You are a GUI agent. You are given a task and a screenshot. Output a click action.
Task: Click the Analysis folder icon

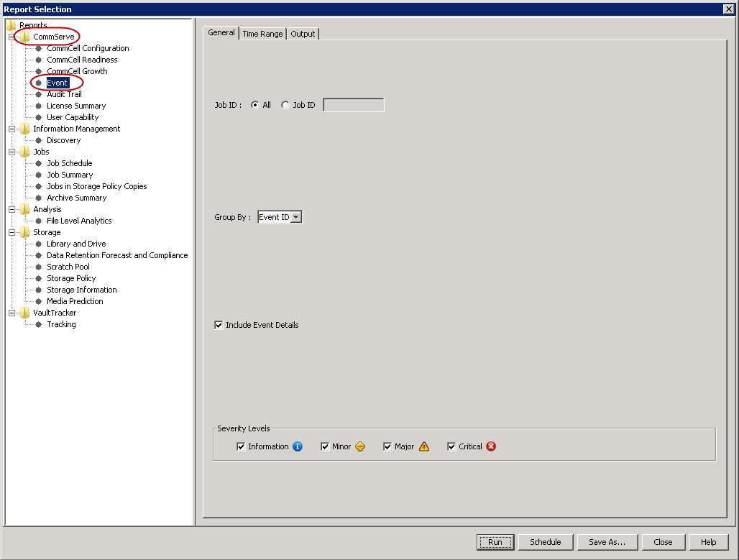coord(25,209)
